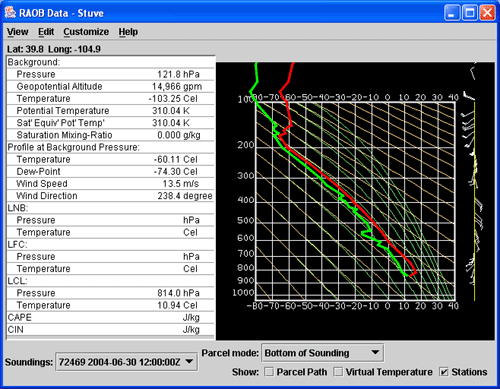The image size is (500, 389).
Task: Select the profile Temperature value -60.11 Cel
Action: [175, 159]
